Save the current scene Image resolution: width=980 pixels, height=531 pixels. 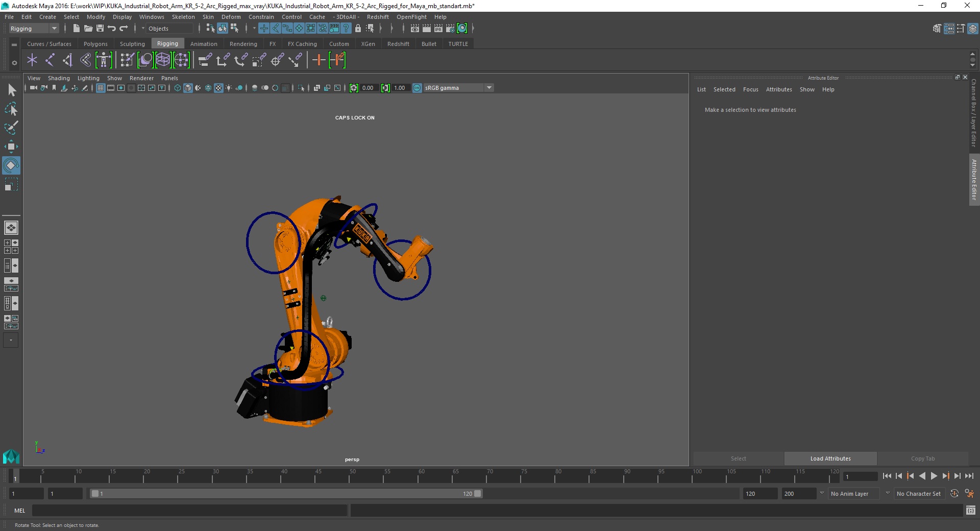[x=100, y=29]
